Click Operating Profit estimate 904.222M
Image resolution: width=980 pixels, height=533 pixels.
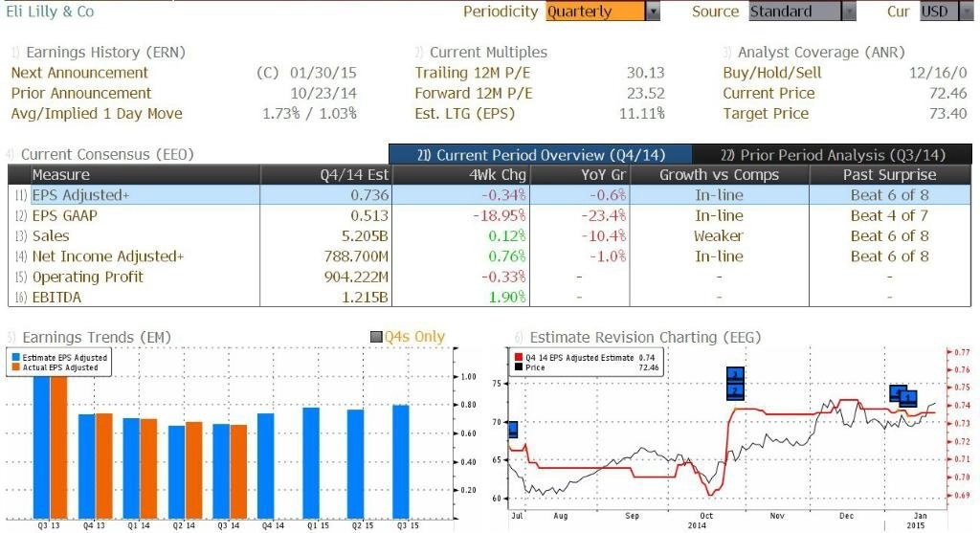(x=356, y=277)
